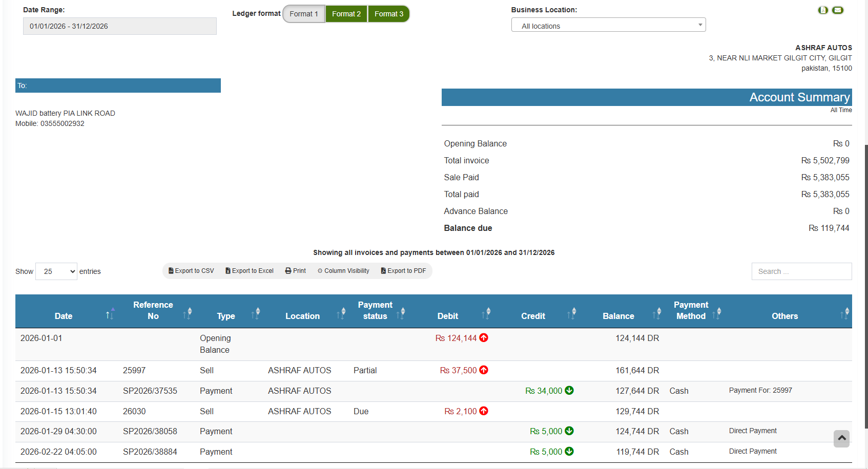Open the Show entries dropdown
868x469 pixels.
click(x=56, y=271)
